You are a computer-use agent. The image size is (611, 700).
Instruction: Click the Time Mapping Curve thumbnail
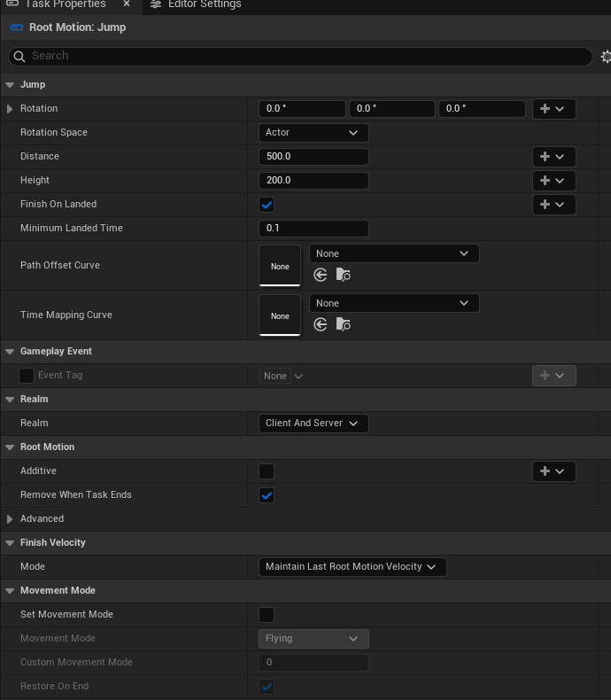pos(280,315)
